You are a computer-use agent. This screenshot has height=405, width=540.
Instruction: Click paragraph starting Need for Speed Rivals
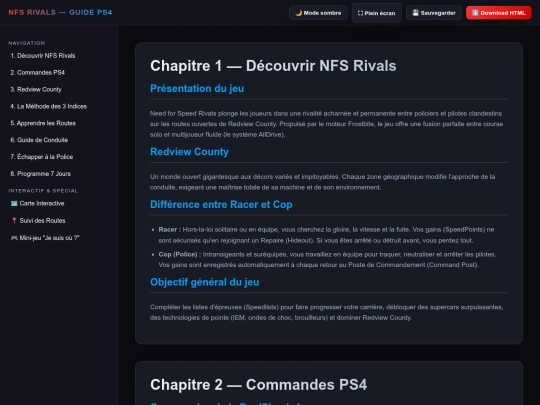[326, 124]
